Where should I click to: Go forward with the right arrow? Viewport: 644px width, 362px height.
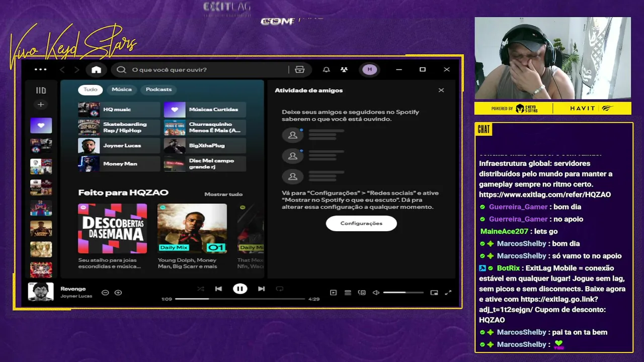click(x=77, y=69)
